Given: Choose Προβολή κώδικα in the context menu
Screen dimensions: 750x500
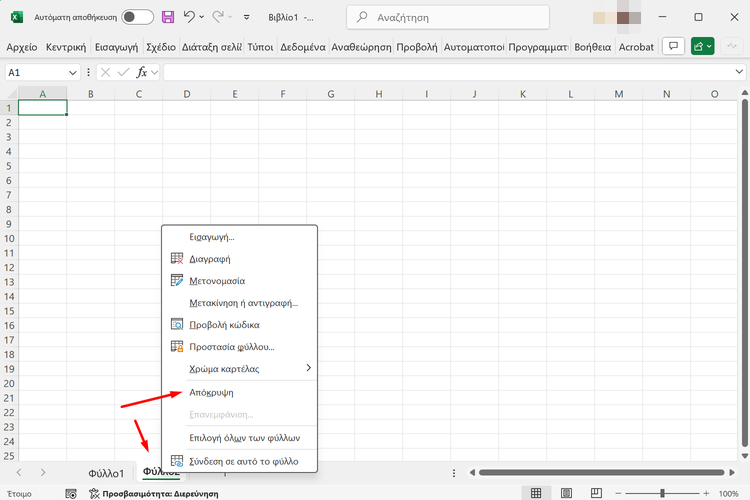Looking at the screenshot, I should pyautogui.click(x=239, y=325).
